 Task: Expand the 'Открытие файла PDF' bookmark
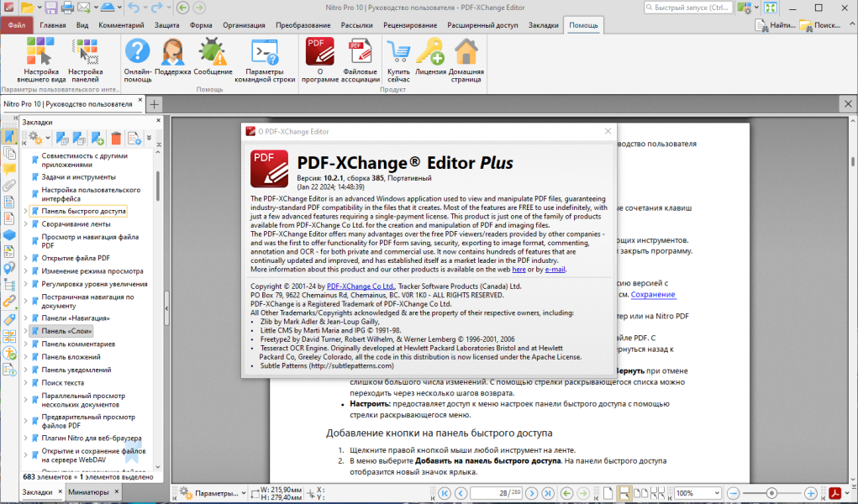25,258
